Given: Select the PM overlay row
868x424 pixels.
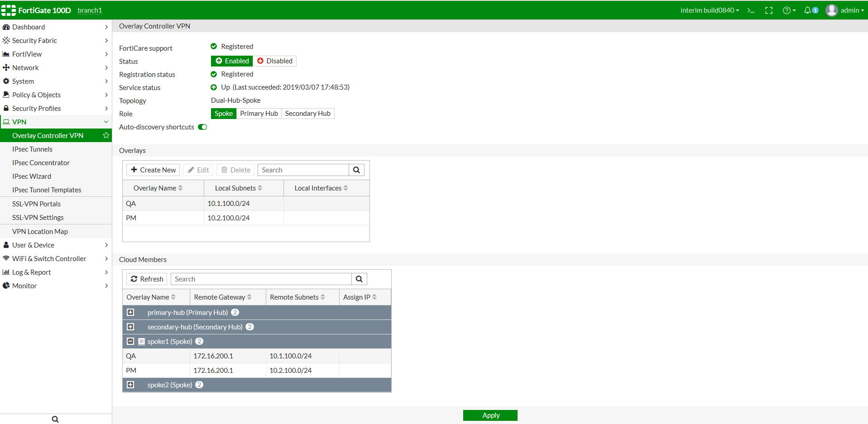Looking at the screenshot, I should (x=246, y=218).
